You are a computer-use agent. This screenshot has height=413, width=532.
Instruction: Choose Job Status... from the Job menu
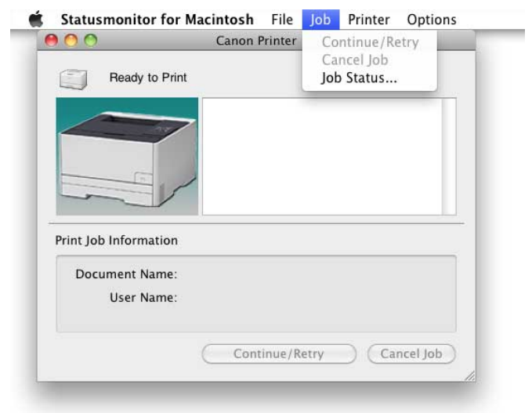(370, 78)
